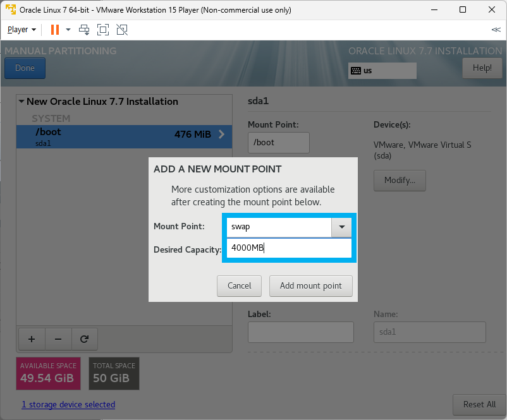The height and width of the screenshot is (420, 507).
Task: Cancel the new mount point dialog
Action: coord(239,286)
